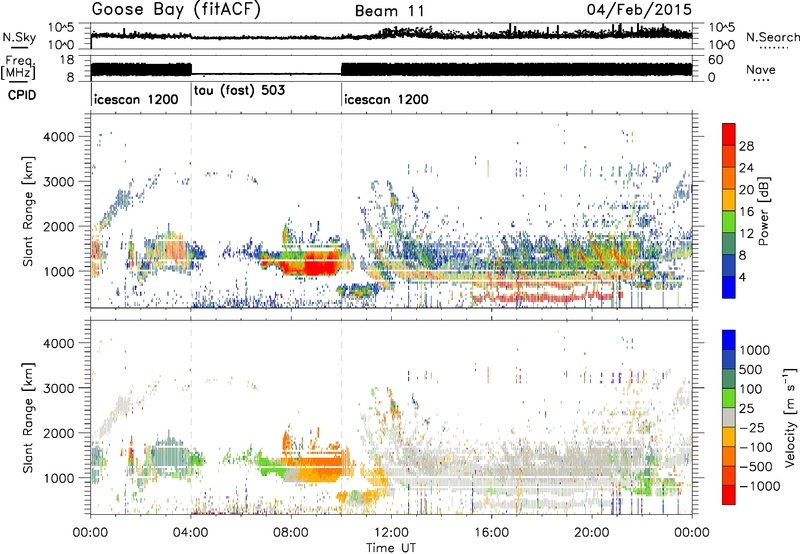The image size is (800, 554).
Task: Click the '-1000' value on Velocity scale
Action: (760, 486)
